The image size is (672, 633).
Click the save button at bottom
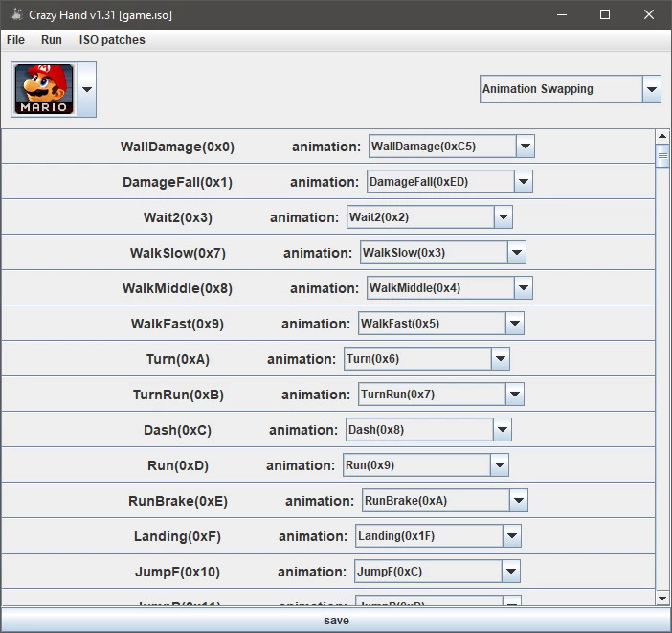tap(336, 621)
